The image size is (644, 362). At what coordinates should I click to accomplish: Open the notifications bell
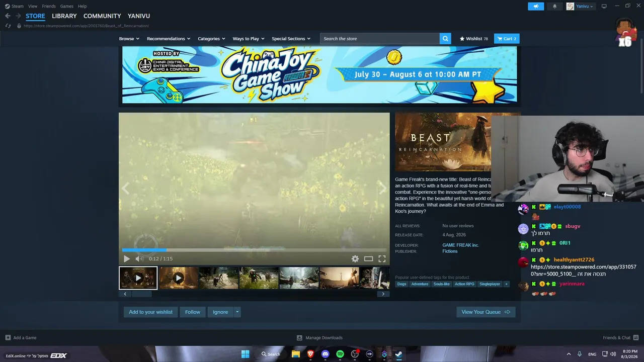coord(555,6)
